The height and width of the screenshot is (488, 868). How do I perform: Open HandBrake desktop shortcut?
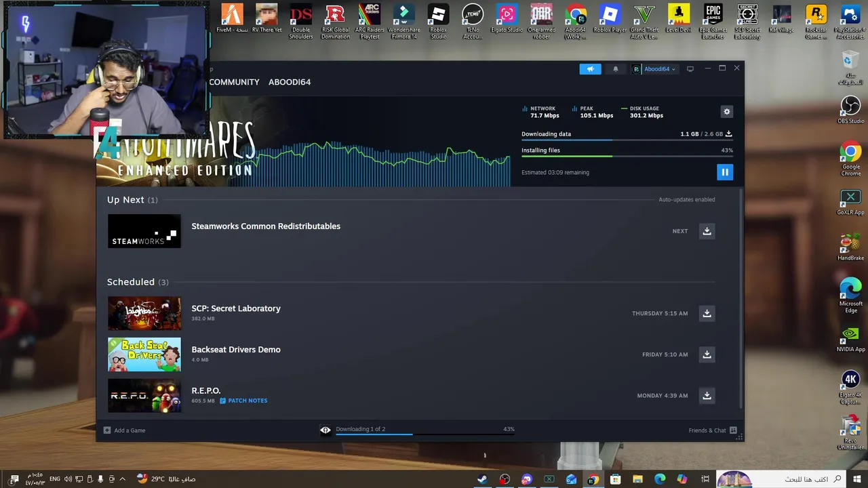pyautogui.click(x=850, y=248)
